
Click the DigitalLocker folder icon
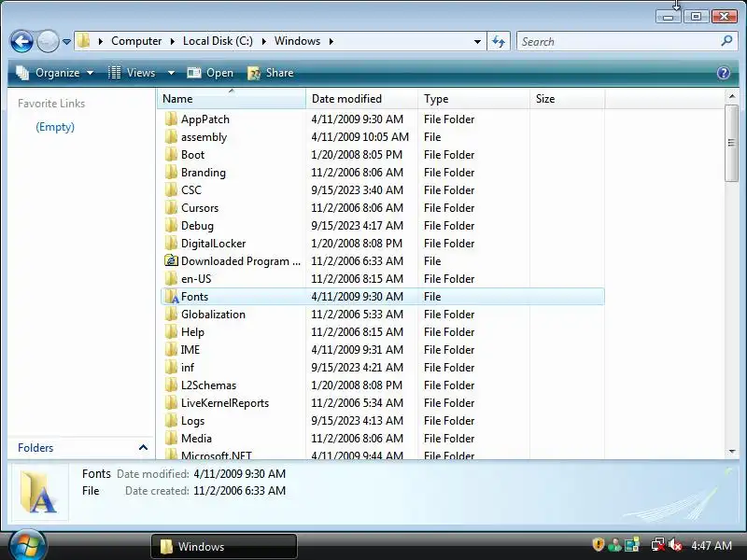(171, 243)
